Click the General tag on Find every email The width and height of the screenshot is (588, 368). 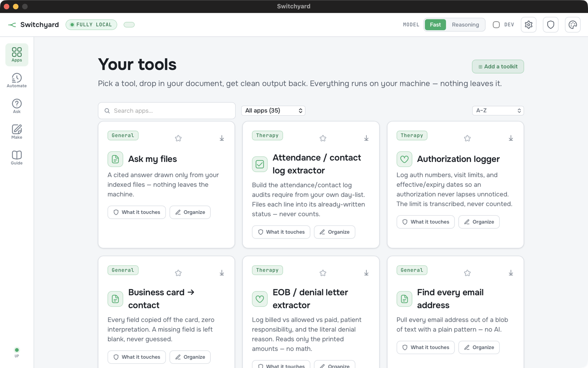[412, 270]
